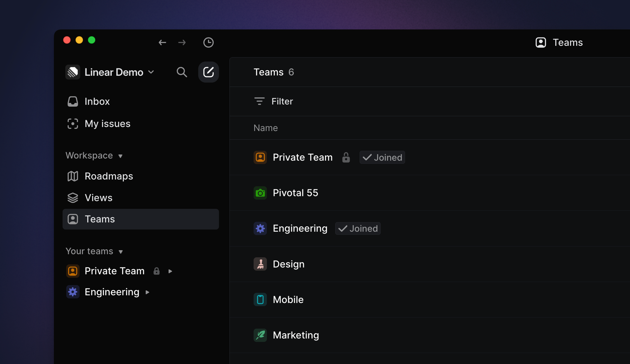Click the back navigation arrow
This screenshot has height=364, width=630.
click(162, 42)
